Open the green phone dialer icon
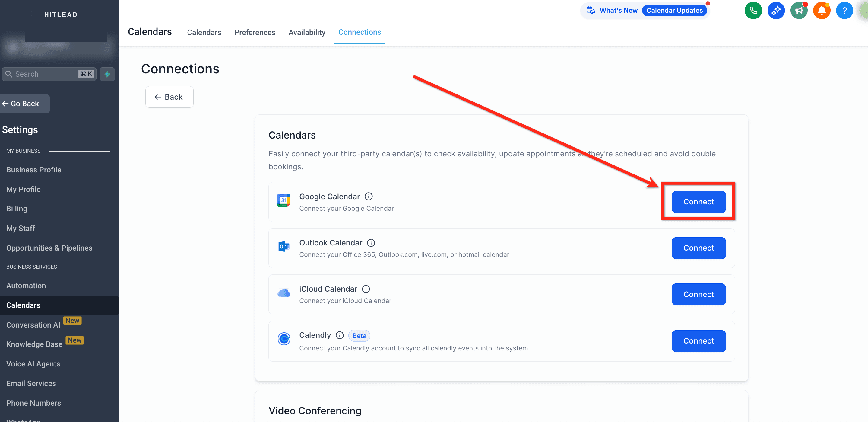Viewport: 868px width, 422px height. click(x=753, y=11)
